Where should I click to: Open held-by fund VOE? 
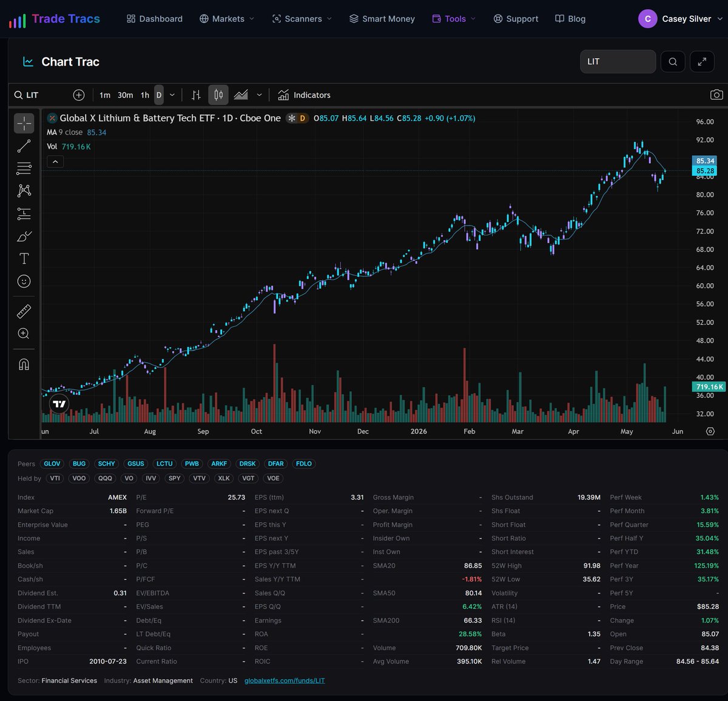pyautogui.click(x=274, y=478)
